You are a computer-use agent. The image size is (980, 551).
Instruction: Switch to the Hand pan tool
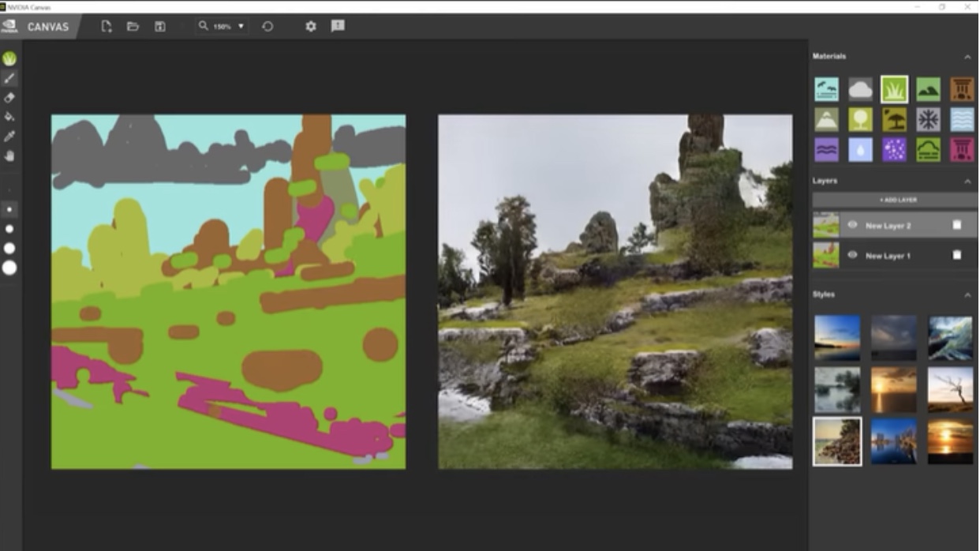9,156
